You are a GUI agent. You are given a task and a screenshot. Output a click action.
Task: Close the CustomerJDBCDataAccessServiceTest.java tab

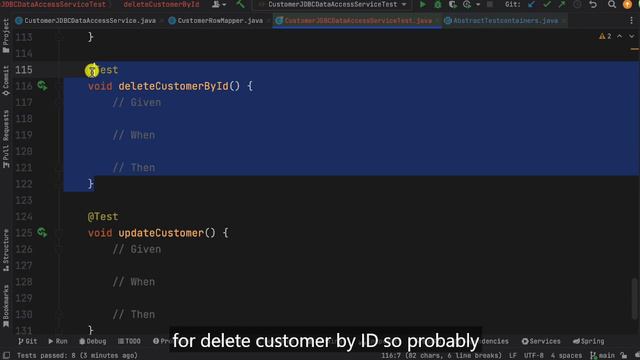[x=438, y=20]
